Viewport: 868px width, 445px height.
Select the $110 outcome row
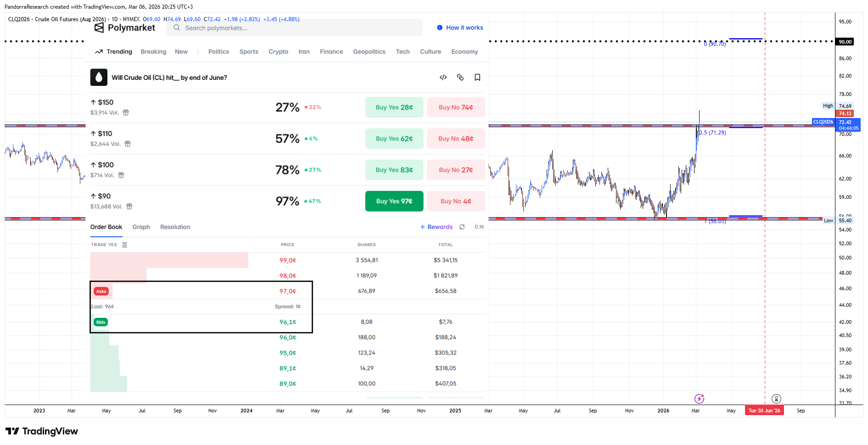[287, 139]
